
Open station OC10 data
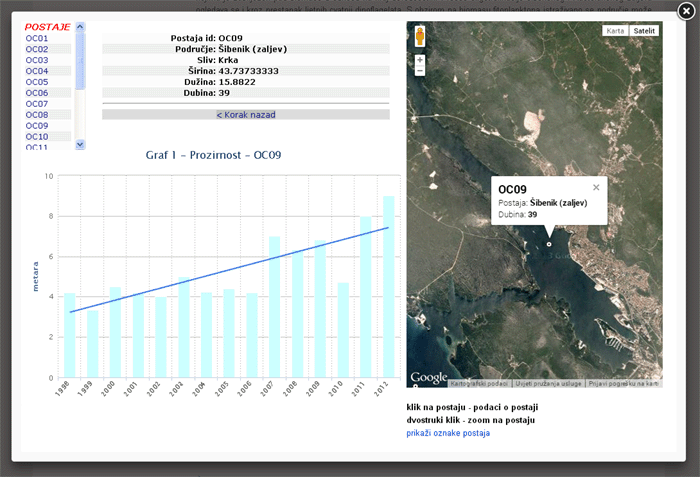pyautogui.click(x=37, y=137)
